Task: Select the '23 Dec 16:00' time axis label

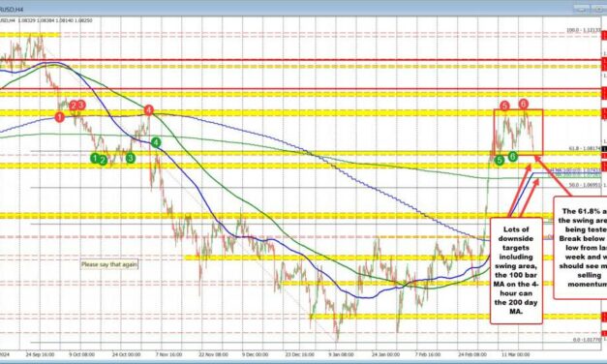Action: [x=299, y=354]
